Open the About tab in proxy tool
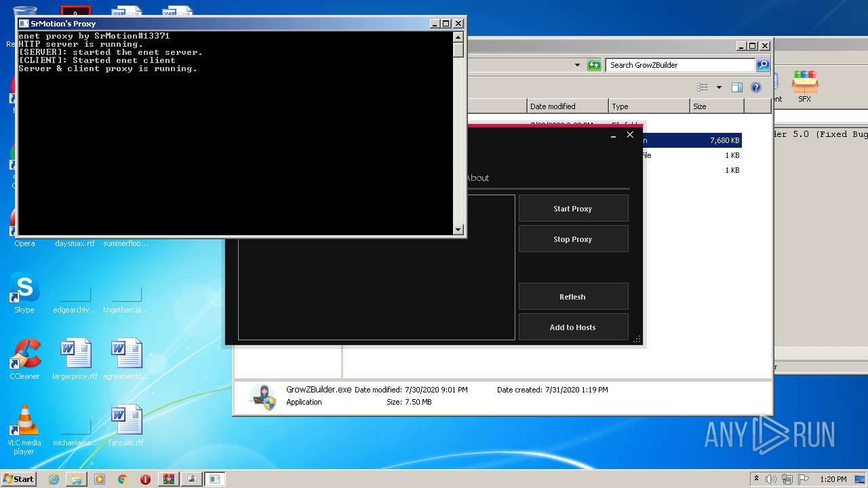 [477, 178]
